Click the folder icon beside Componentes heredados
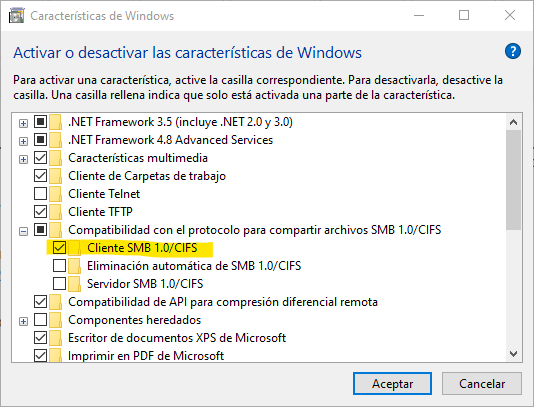 pos(55,320)
